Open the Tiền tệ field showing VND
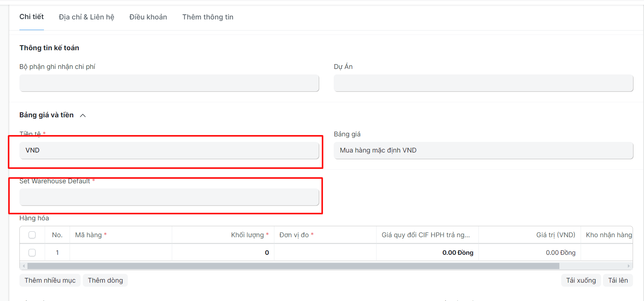 pos(169,150)
